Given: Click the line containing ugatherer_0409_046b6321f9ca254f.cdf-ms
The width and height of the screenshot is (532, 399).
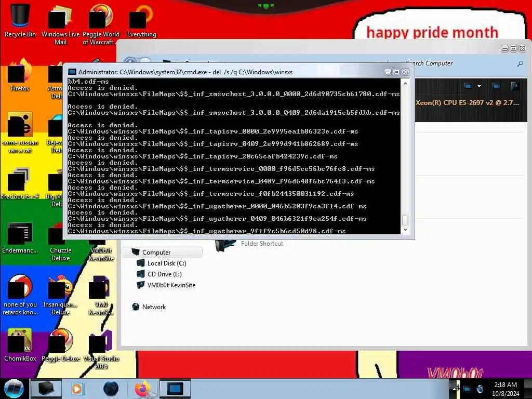Looking at the screenshot, I should coord(217,219).
